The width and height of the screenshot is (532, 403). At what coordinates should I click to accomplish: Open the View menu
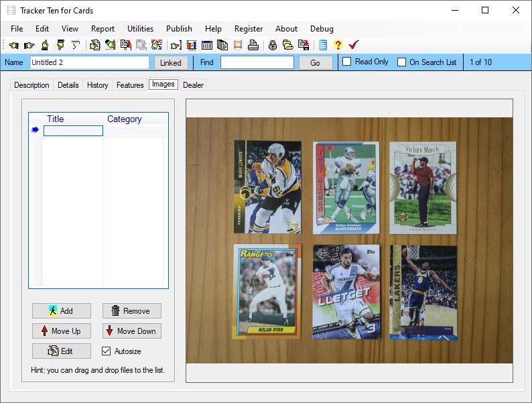pos(70,29)
